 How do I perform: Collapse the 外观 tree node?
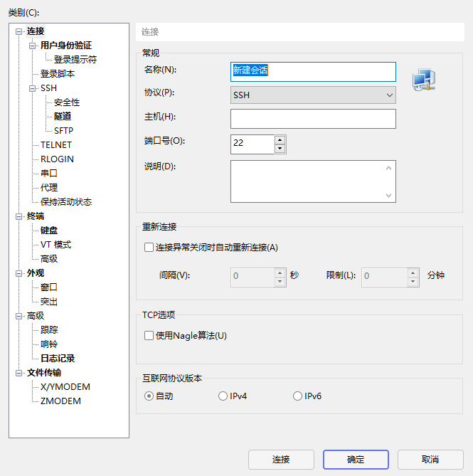[x=18, y=273]
